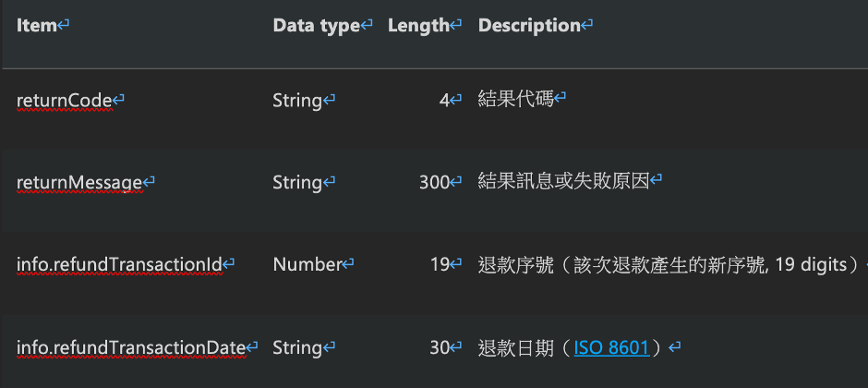Click the length value 300
This screenshot has width=868, height=388.
pyautogui.click(x=433, y=183)
